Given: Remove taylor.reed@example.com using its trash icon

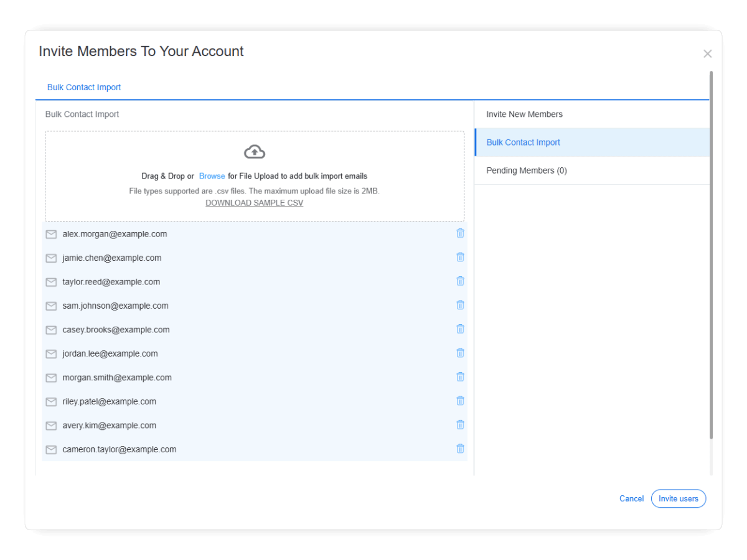Looking at the screenshot, I should [461, 281].
